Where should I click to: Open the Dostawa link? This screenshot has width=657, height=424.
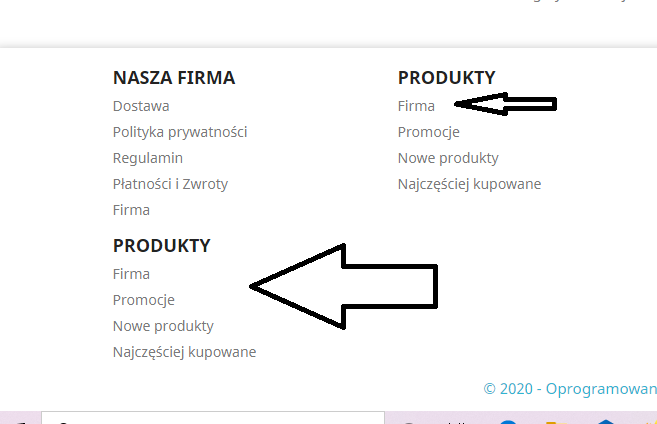coord(141,106)
